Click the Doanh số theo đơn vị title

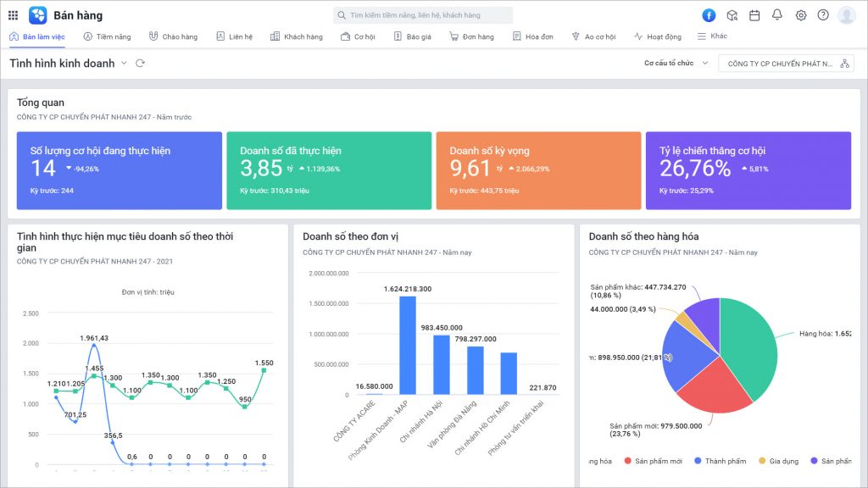tap(350, 236)
